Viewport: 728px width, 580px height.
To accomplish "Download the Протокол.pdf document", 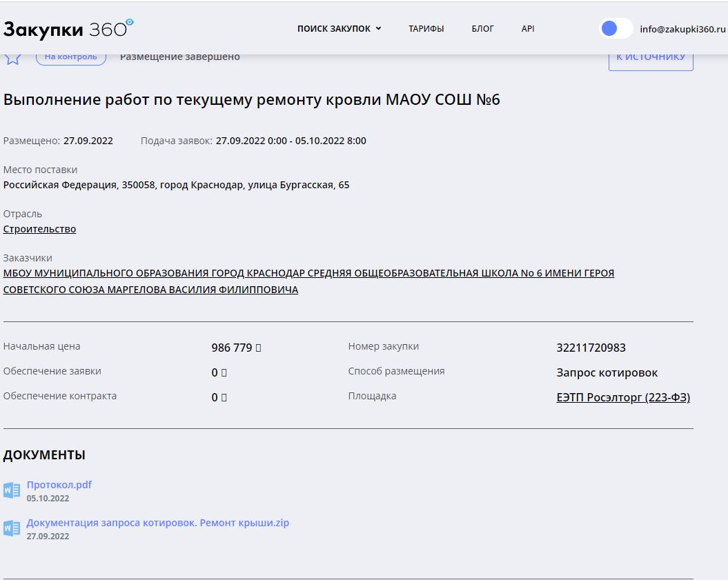I will click(59, 485).
